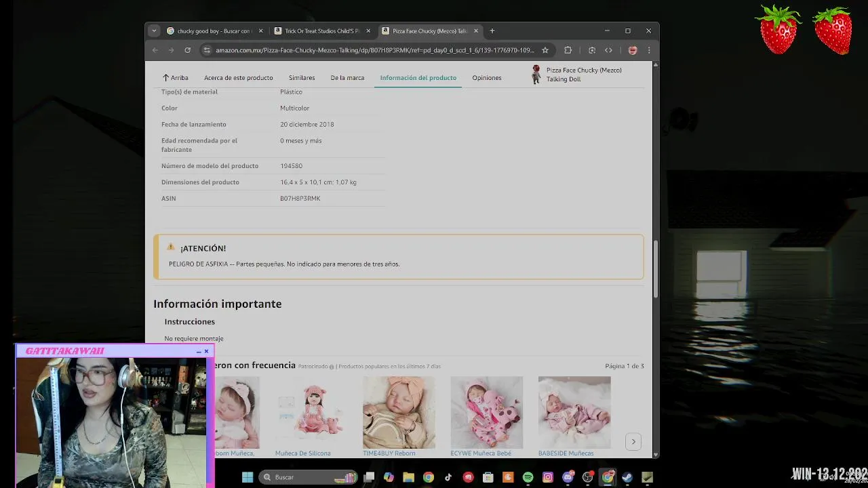View site information icon in address bar
Viewport: 868px width, 488px height.
coord(207,50)
